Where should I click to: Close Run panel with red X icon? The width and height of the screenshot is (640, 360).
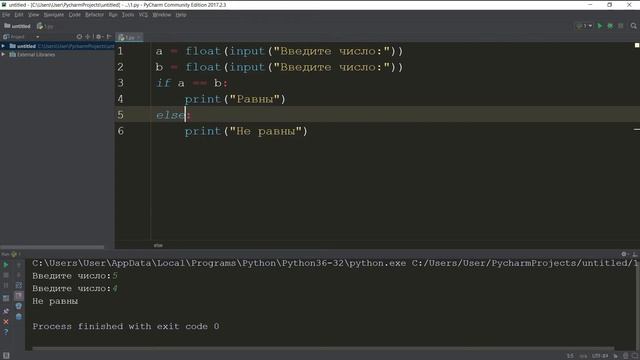click(x=6, y=322)
